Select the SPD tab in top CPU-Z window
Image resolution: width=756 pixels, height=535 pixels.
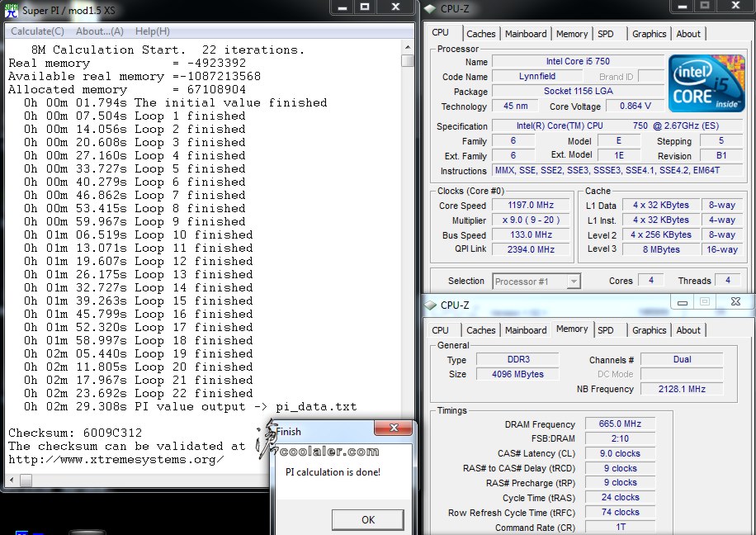point(606,34)
